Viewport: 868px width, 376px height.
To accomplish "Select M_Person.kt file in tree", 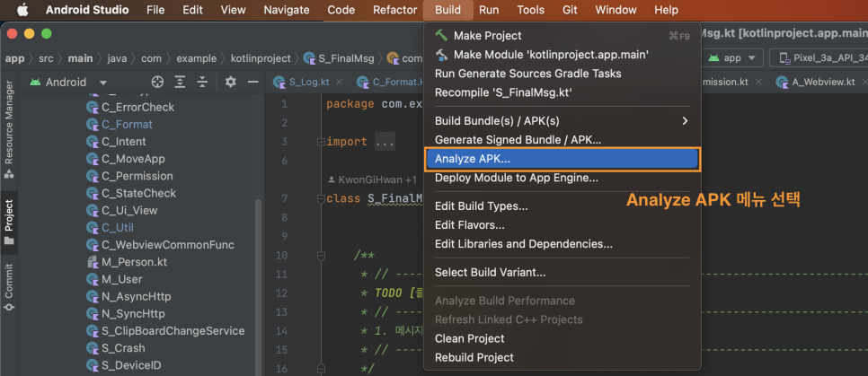I will click(135, 261).
